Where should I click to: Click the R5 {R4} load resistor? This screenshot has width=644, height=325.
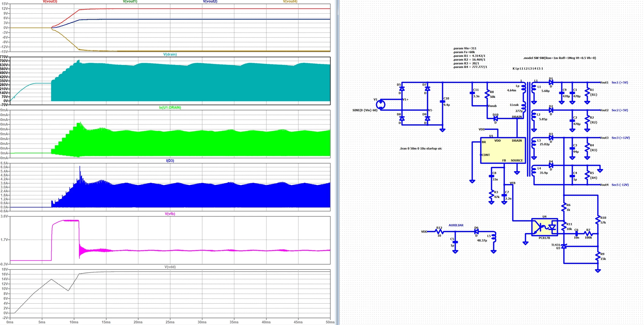(x=587, y=175)
